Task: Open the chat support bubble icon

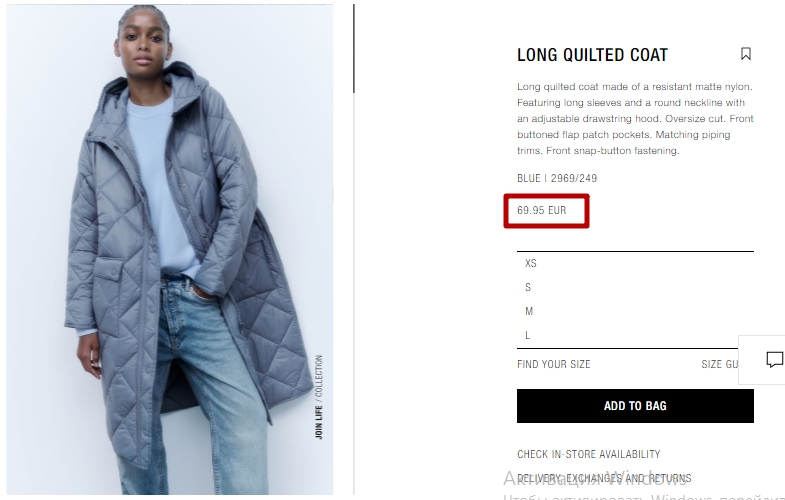Action: coord(774,359)
